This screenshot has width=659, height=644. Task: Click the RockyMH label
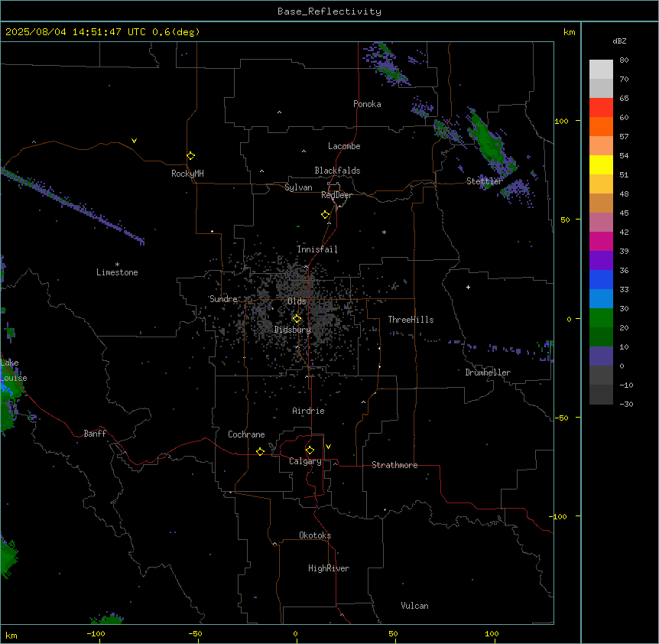tap(187, 174)
